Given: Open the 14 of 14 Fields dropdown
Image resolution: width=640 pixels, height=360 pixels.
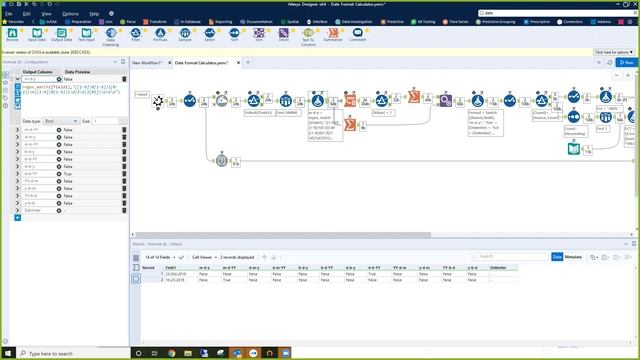Looking at the screenshot, I should tap(160, 257).
